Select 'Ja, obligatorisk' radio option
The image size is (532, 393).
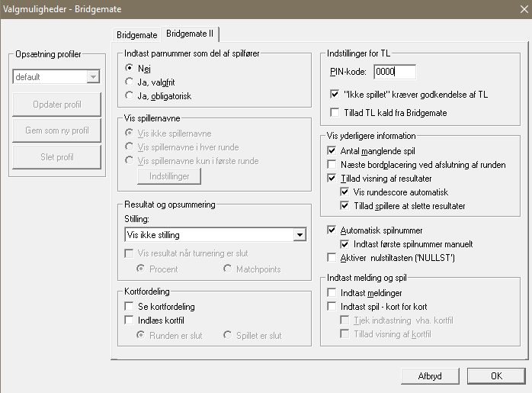pyautogui.click(x=130, y=95)
